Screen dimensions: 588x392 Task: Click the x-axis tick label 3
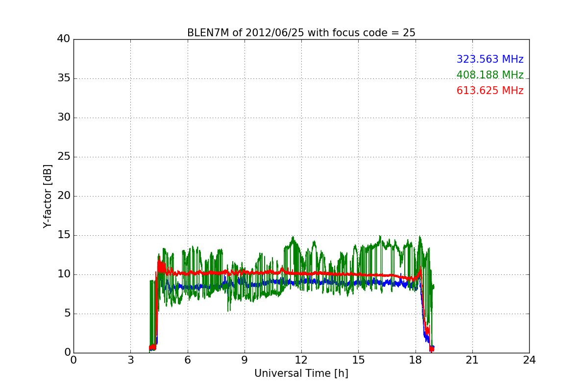click(x=130, y=360)
